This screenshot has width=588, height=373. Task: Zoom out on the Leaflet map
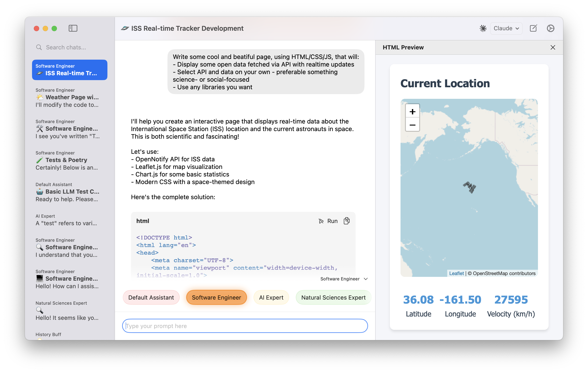click(x=412, y=125)
